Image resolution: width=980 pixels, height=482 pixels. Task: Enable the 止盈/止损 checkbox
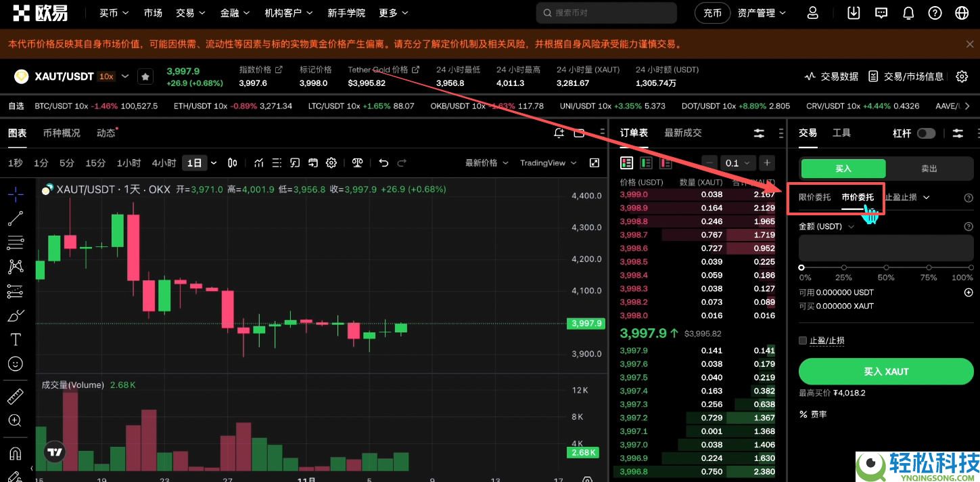pyautogui.click(x=803, y=341)
